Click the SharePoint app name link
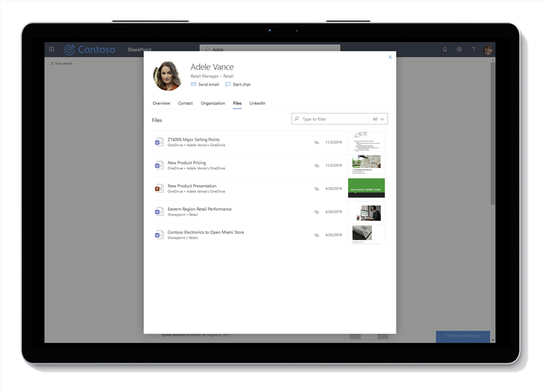 [140, 49]
